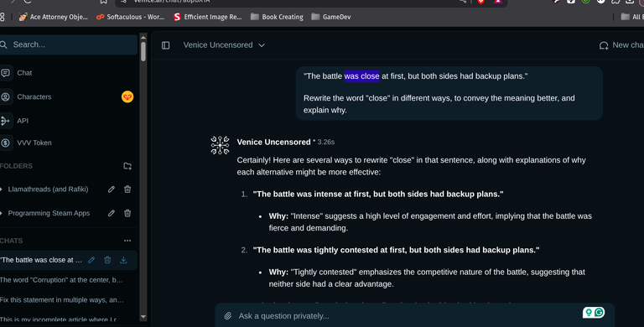Open Ace Attorney Obje... bookmark

(54, 17)
